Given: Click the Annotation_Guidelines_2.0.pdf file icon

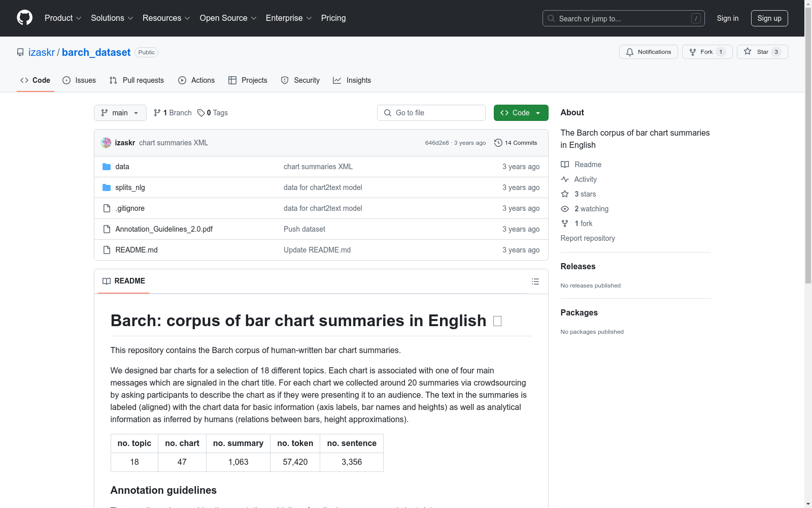Looking at the screenshot, I should [x=107, y=229].
